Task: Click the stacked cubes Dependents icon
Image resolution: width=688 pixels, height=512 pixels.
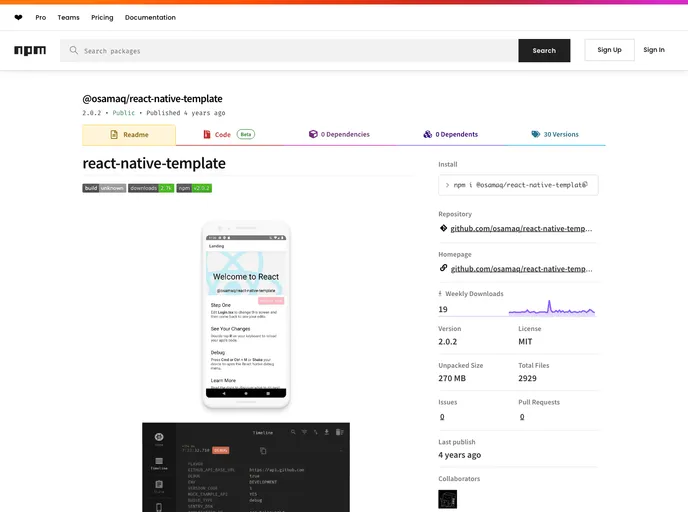Action: pyautogui.click(x=427, y=134)
